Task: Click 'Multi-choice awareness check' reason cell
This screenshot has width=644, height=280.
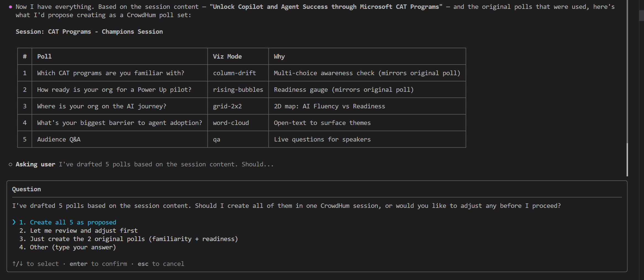Action: [x=367, y=73]
